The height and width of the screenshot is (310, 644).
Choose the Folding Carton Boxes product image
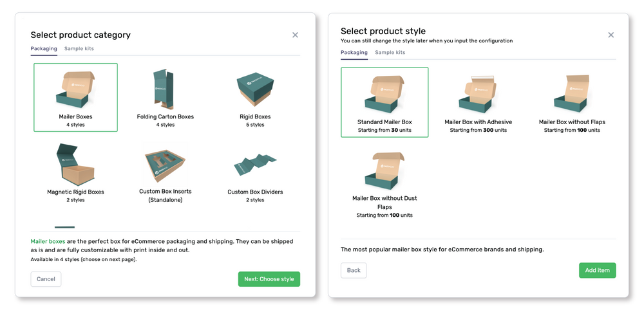pyautogui.click(x=165, y=90)
